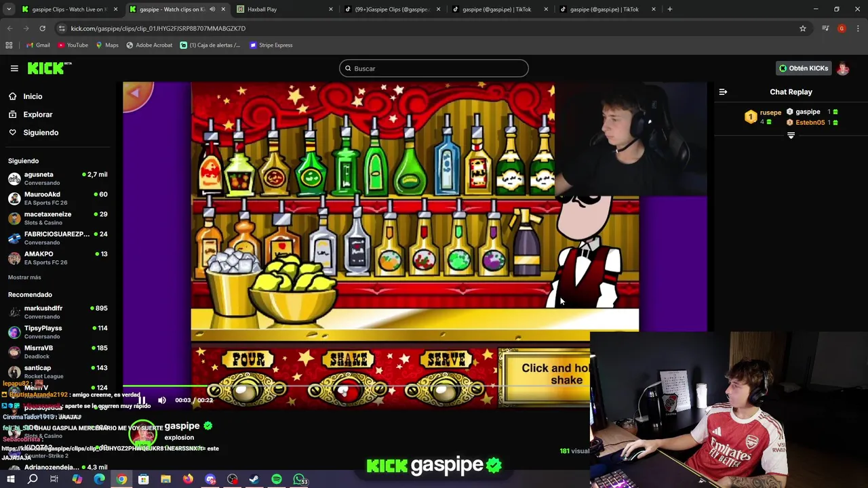The width and height of the screenshot is (868, 488).
Task: Open Maps bookmark
Action: (107, 45)
